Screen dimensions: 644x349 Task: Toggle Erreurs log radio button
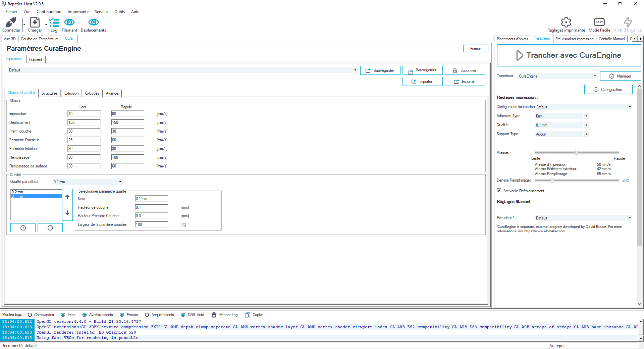pos(122,315)
